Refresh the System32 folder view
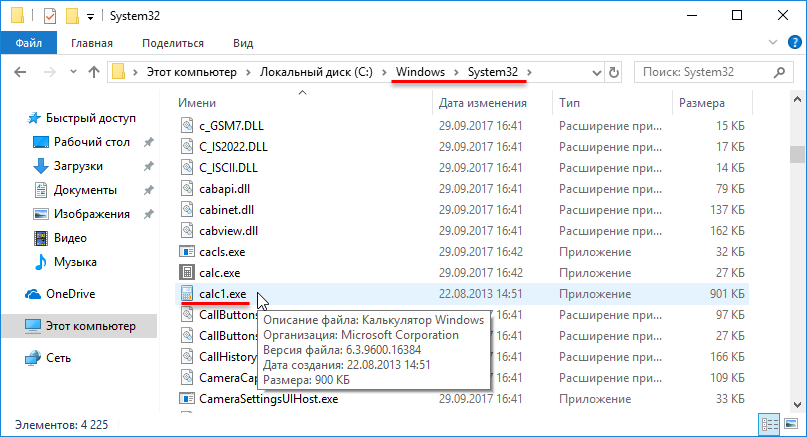The width and height of the screenshot is (807, 437). click(613, 72)
